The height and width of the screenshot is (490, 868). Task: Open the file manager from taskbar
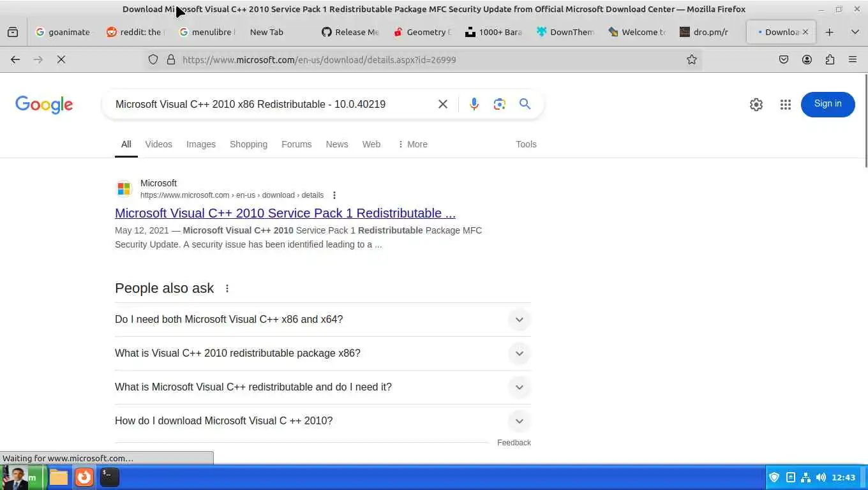point(59,477)
